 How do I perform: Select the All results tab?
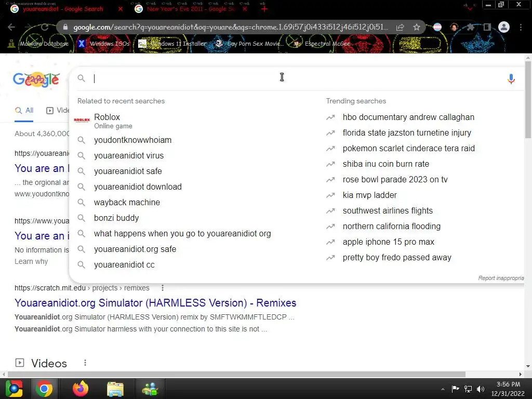(x=24, y=110)
